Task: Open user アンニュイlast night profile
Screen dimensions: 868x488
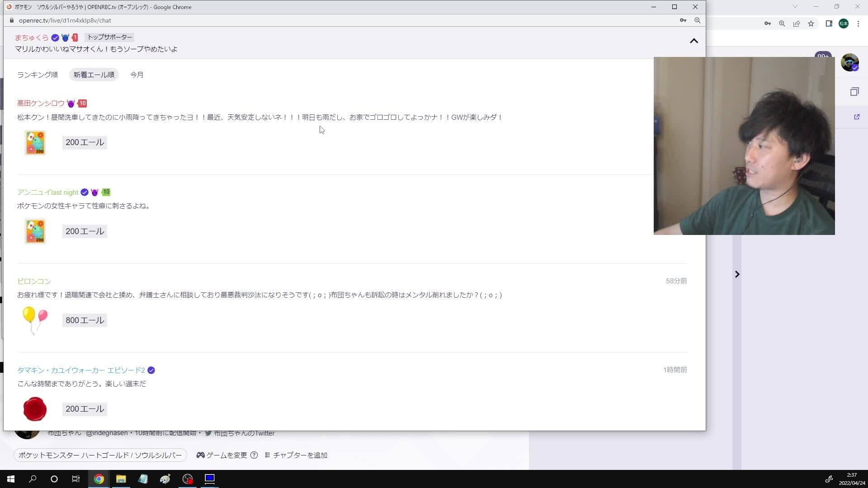Action: click(x=48, y=192)
